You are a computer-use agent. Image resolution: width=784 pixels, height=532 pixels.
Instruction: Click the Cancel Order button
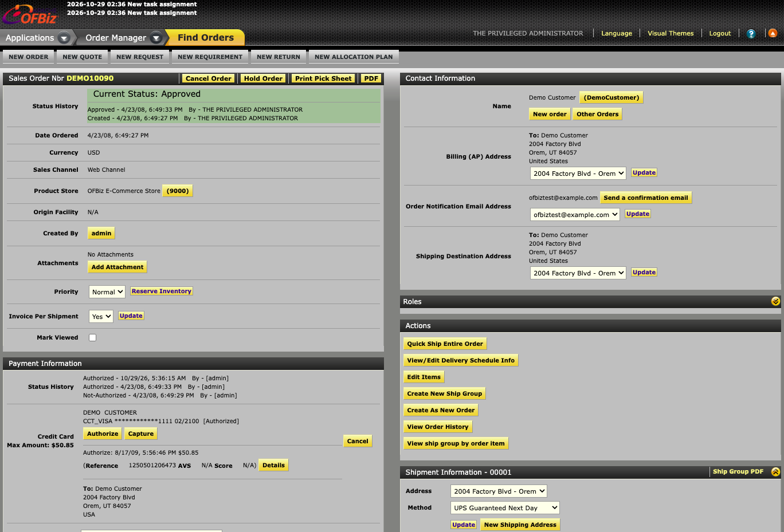coord(209,78)
